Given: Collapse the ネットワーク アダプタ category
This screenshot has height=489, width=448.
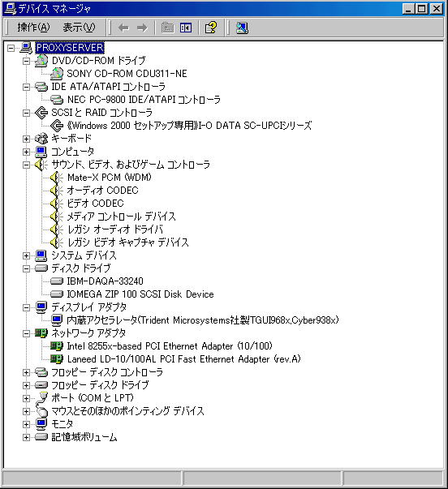Looking at the screenshot, I should click(x=27, y=333).
